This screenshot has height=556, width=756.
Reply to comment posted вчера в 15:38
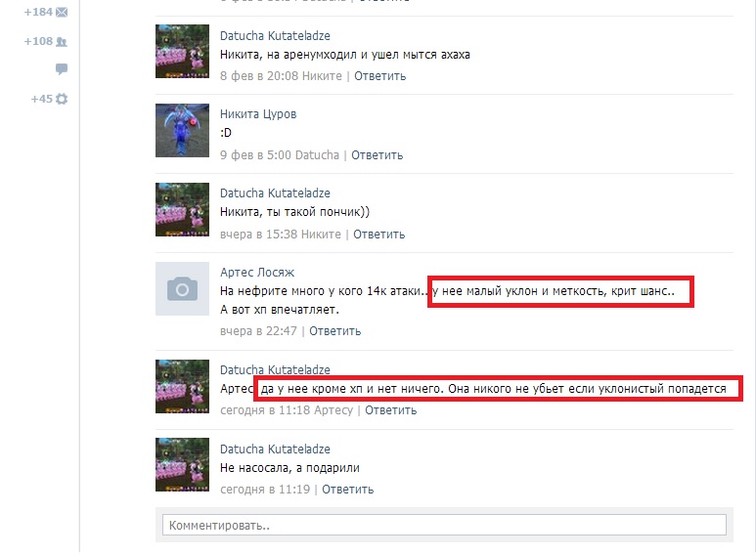pos(378,235)
